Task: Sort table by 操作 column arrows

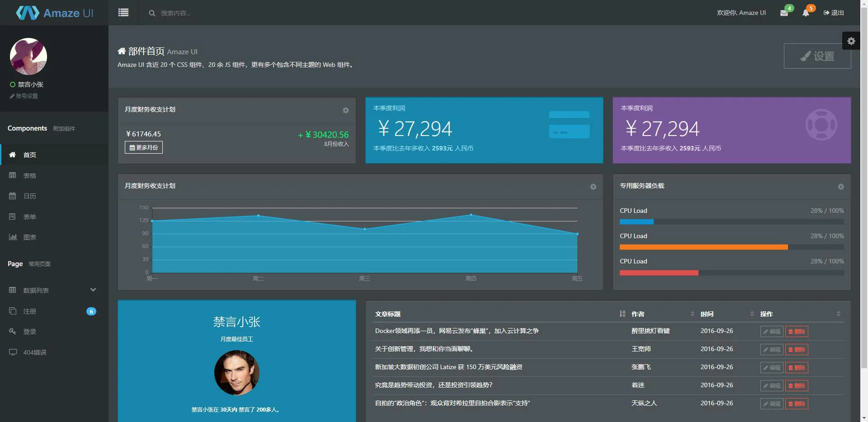Action: tap(838, 314)
